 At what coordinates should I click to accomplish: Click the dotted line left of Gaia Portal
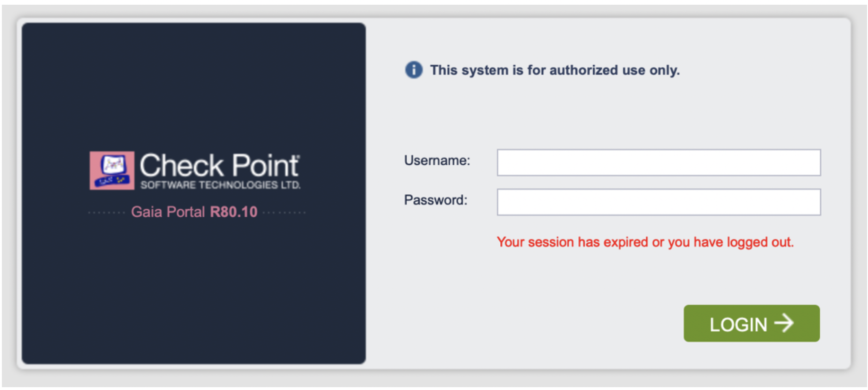(107, 213)
